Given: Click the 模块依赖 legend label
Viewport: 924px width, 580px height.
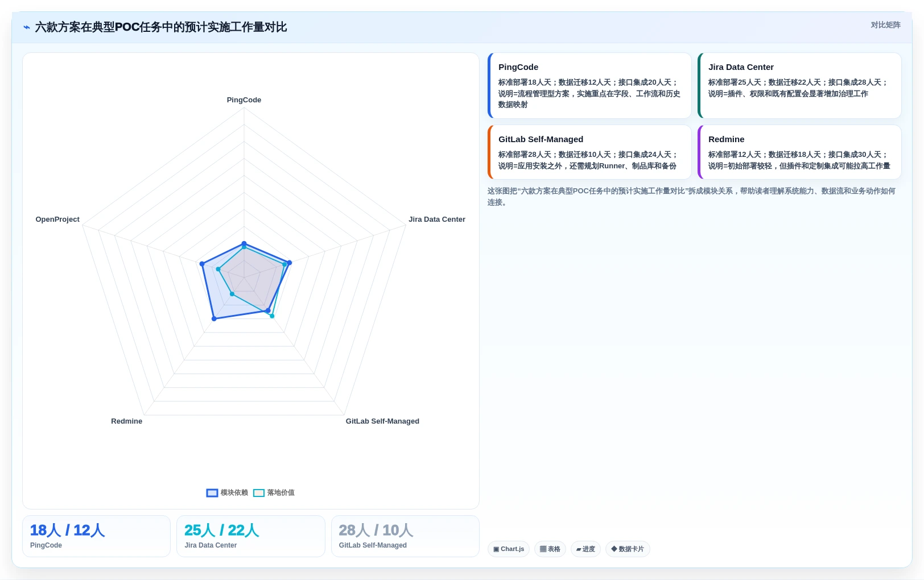Looking at the screenshot, I should pos(234,493).
